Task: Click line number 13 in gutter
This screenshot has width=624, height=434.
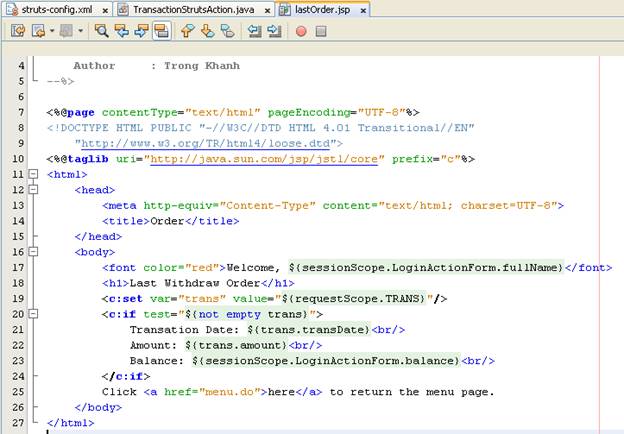Action: click(18, 205)
